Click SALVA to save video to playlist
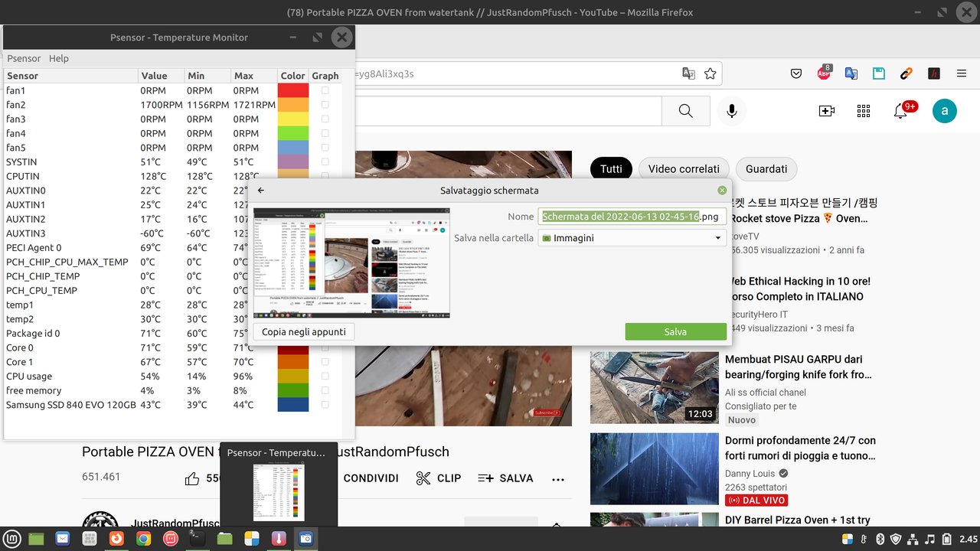980x551 pixels. tap(505, 478)
